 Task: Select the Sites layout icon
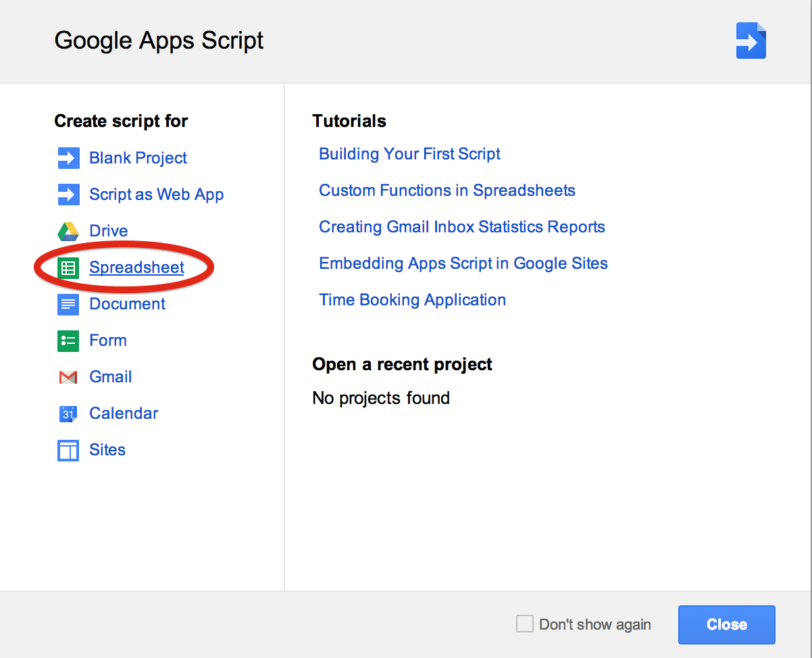coord(68,450)
